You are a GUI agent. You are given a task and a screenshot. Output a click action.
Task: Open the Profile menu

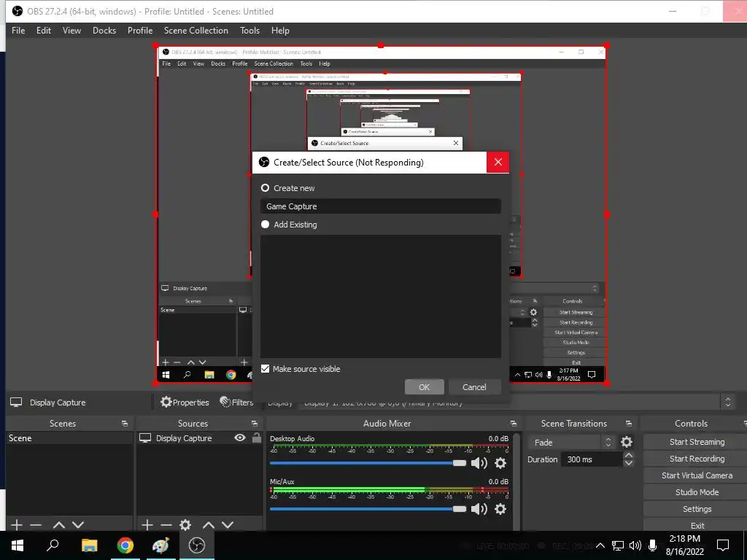(139, 31)
